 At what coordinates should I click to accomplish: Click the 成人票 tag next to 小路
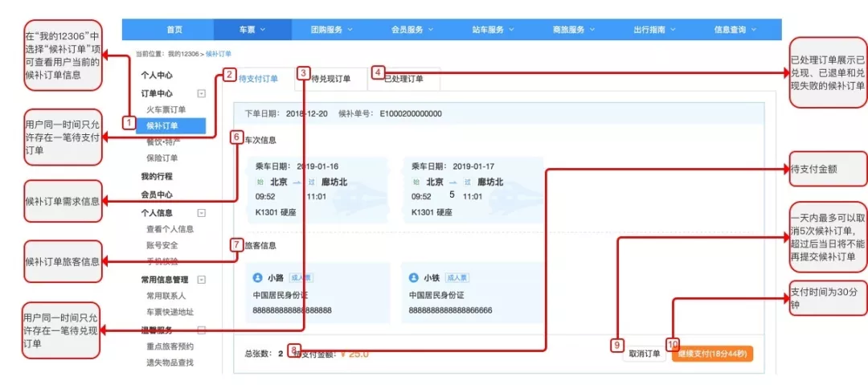(300, 277)
